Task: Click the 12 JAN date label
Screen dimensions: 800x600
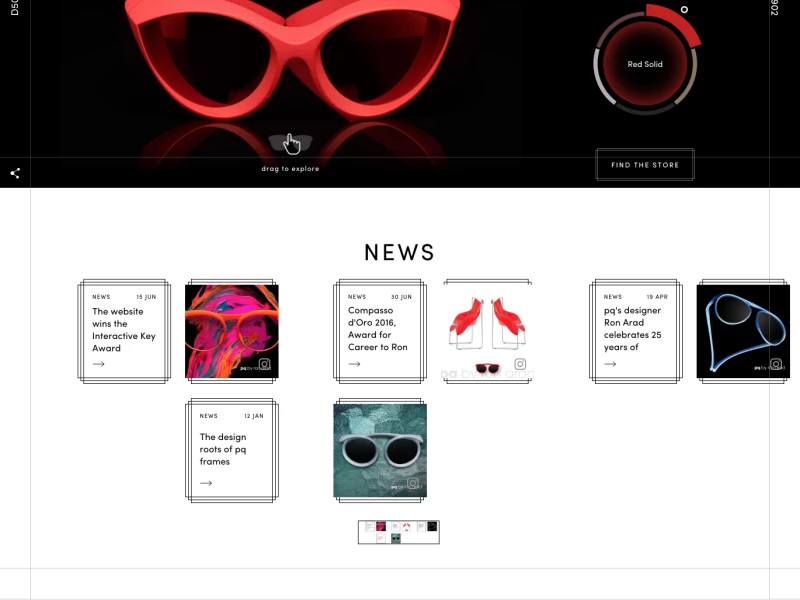Action: (x=254, y=416)
